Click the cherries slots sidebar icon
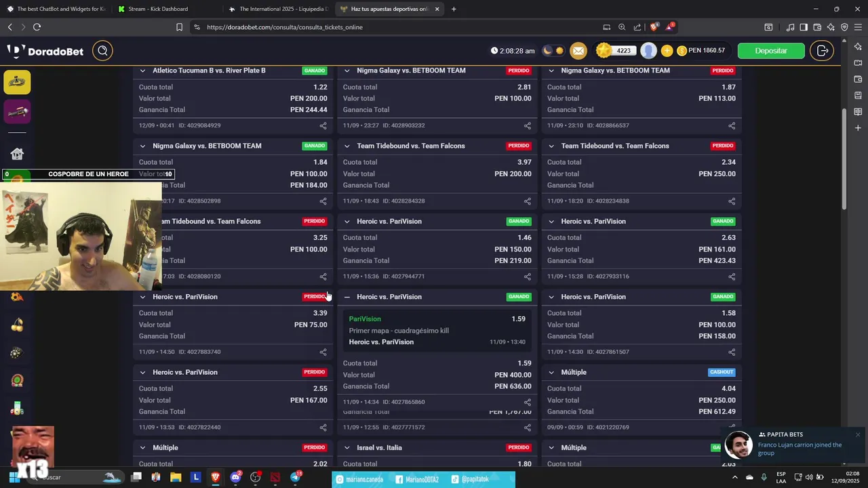 (x=17, y=325)
